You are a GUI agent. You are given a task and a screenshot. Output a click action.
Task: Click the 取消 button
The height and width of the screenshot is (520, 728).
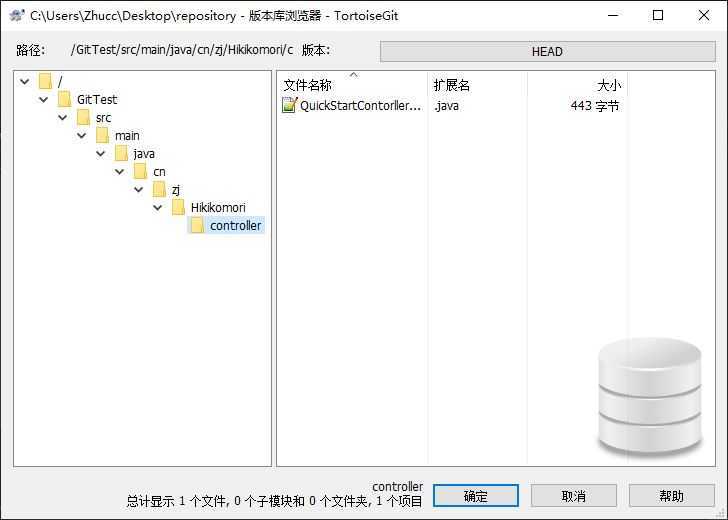(x=573, y=496)
